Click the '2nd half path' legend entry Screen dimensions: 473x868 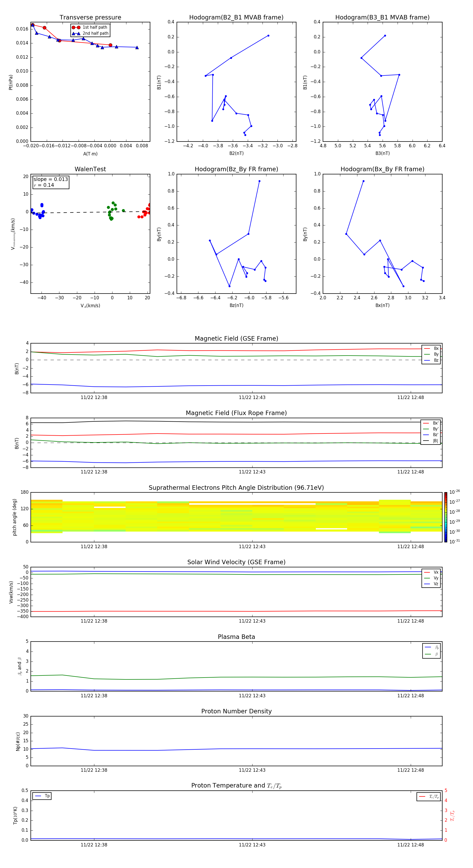pos(91,33)
